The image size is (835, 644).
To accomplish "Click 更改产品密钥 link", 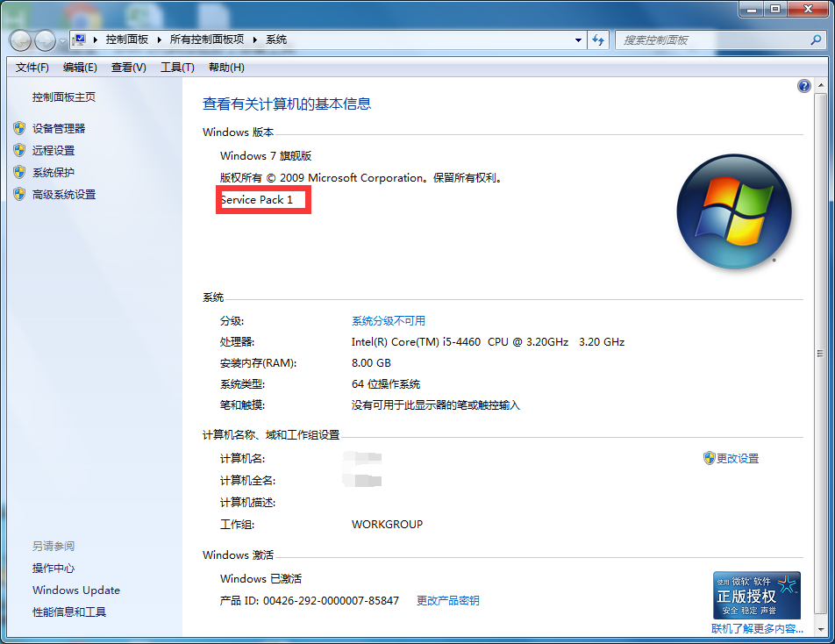I will [x=447, y=600].
